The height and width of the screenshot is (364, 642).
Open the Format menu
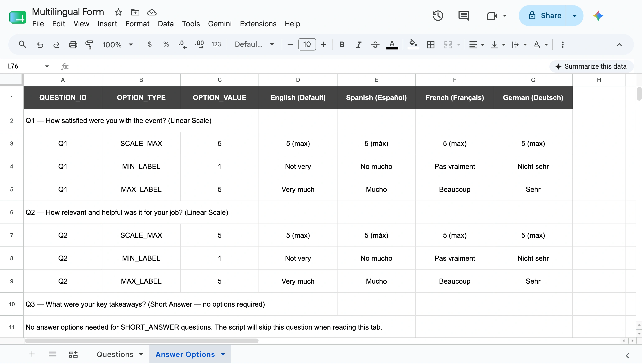[138, 24]
